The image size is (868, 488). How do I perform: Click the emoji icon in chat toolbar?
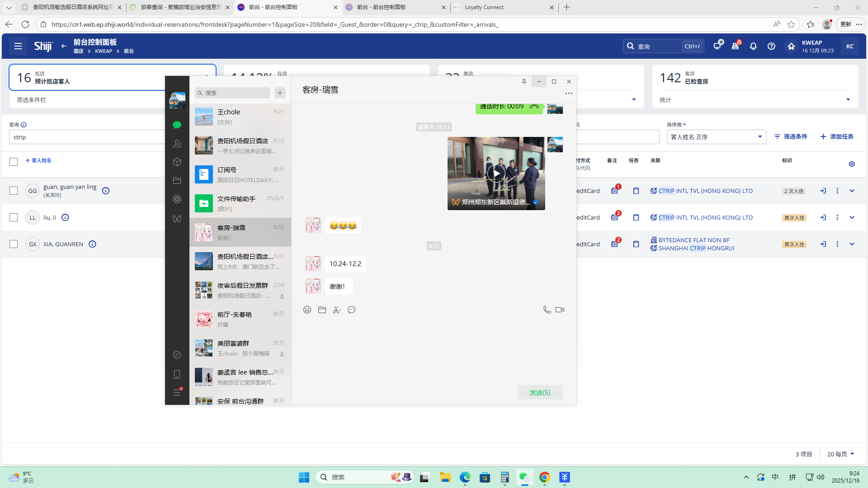click(307, 310)
